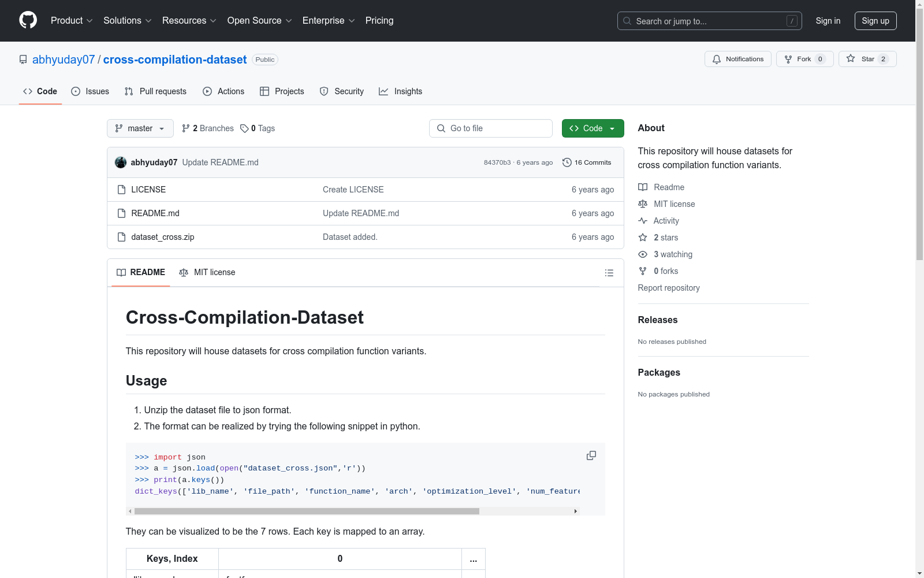This screenshot has width=924, height=578.
Task: Open the master branch selector dropdown
Action: 140,128
